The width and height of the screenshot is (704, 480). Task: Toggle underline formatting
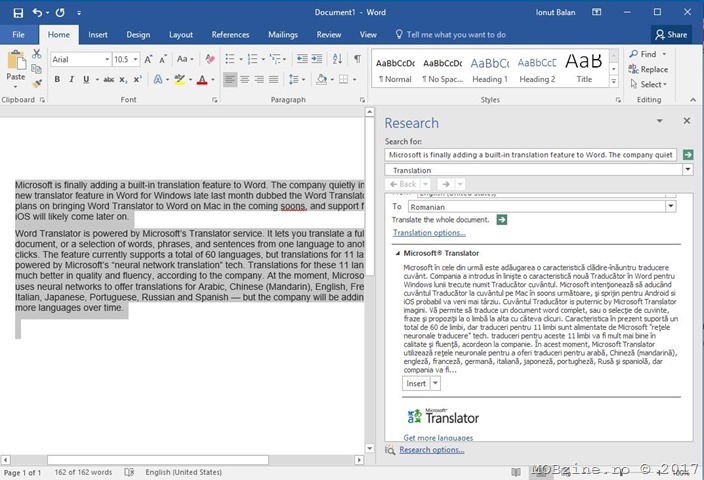pos(86,79)
